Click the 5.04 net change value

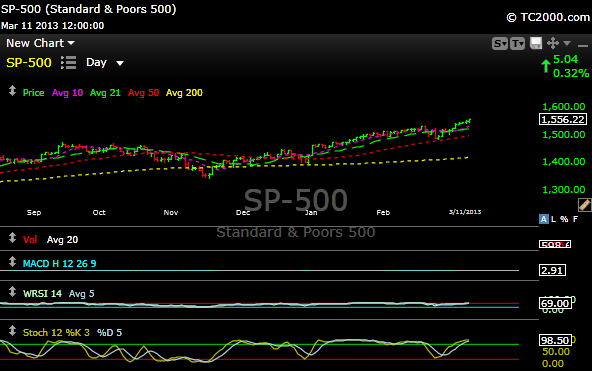coord(566,59)
